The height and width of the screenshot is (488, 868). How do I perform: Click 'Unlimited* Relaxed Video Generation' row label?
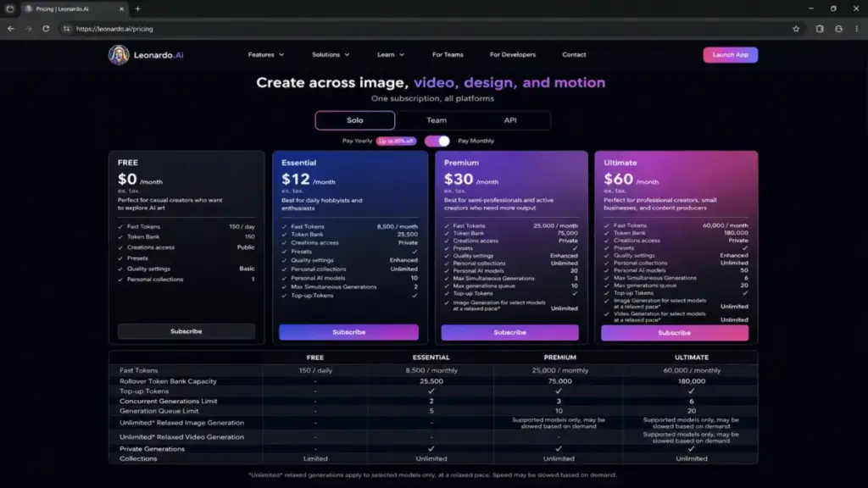click(181, 437)
